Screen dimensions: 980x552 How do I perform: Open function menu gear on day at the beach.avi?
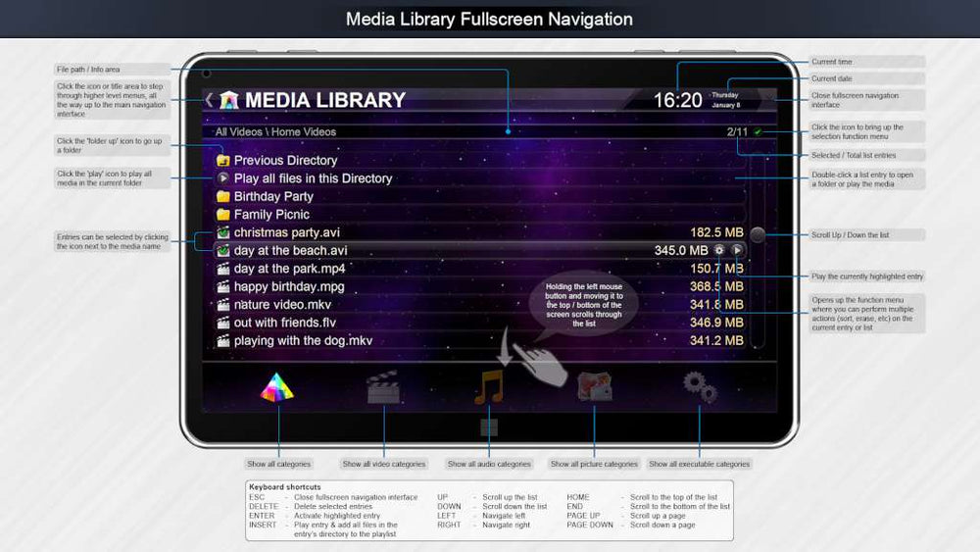pos(719,250)
